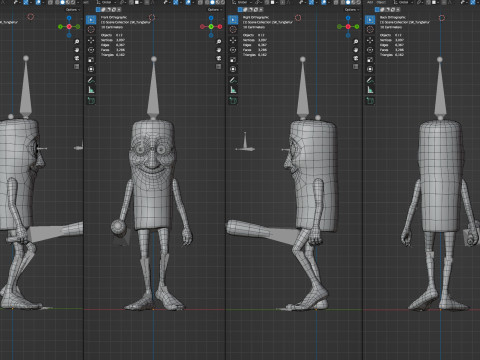
Task: Pick the Add Cube tool in Front Orthographic viewport
Action: [x=91, y=100]
